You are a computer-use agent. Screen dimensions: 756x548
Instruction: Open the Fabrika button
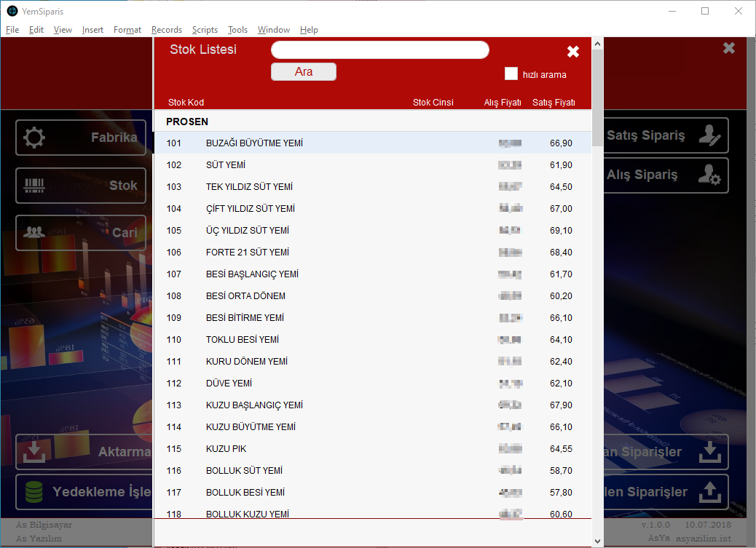pos(81,138)
